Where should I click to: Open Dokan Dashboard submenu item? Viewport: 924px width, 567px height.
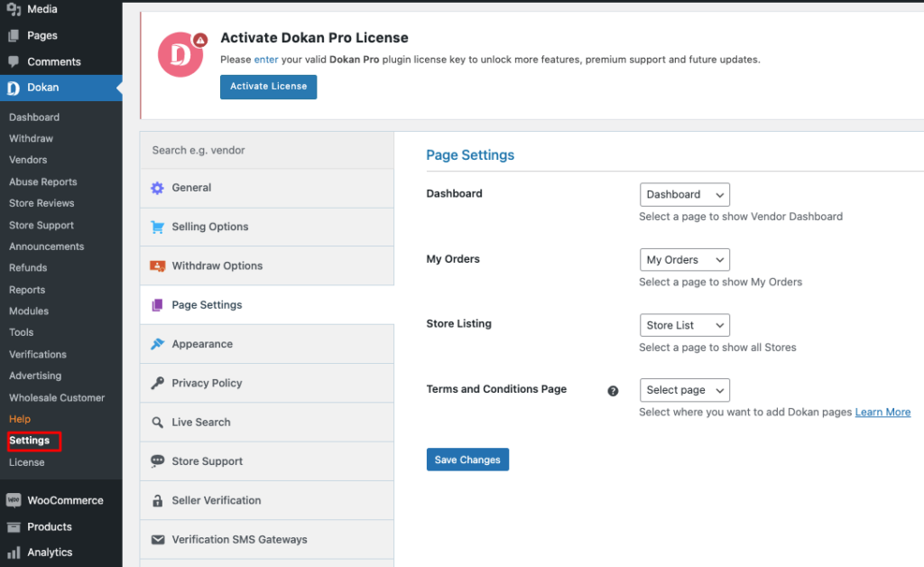pos(34,117)
